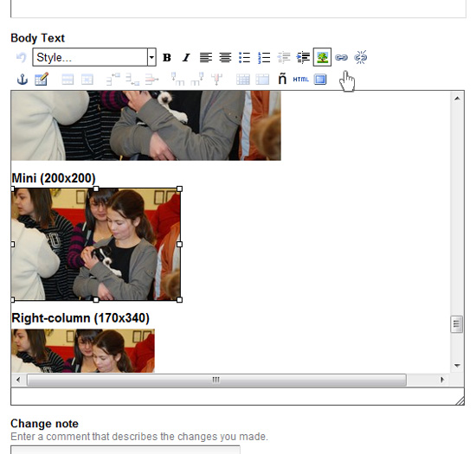Click the delete column icon

[x=216, y=79]
